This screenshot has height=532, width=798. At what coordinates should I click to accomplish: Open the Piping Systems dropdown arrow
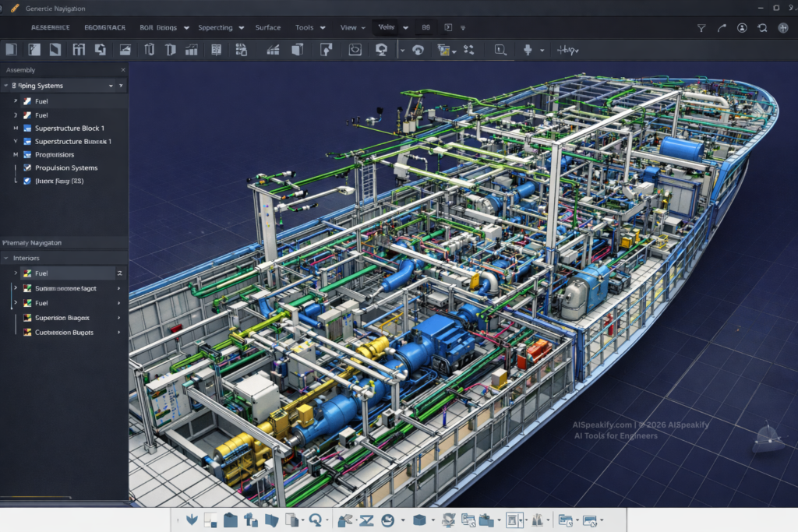click(110, 86)
